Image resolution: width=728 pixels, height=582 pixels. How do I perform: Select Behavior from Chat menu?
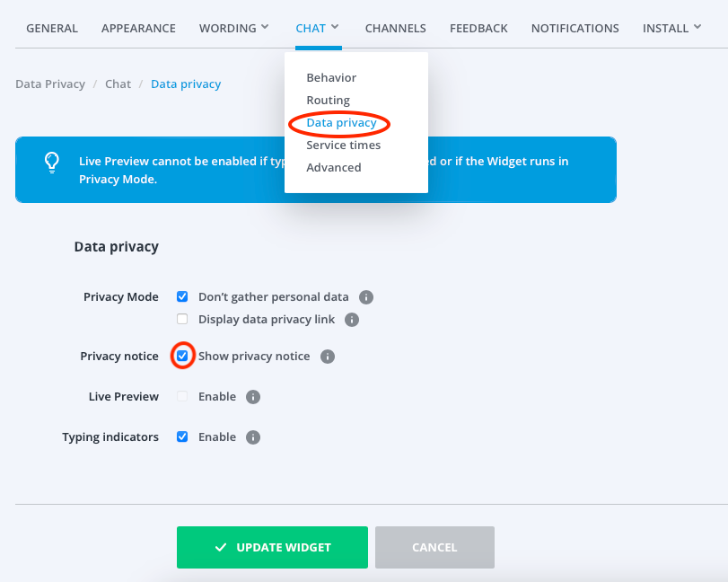(x=331, y=77)
